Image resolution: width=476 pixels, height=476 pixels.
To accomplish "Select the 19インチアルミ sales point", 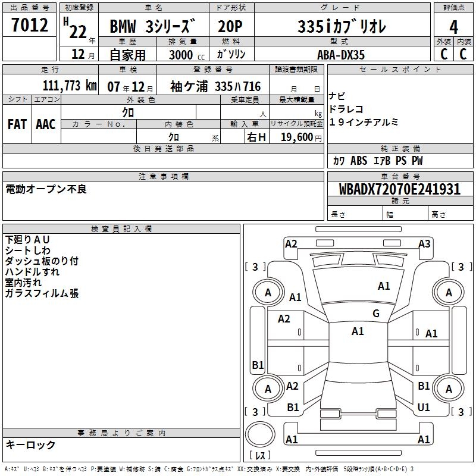I will pos(364,122).
